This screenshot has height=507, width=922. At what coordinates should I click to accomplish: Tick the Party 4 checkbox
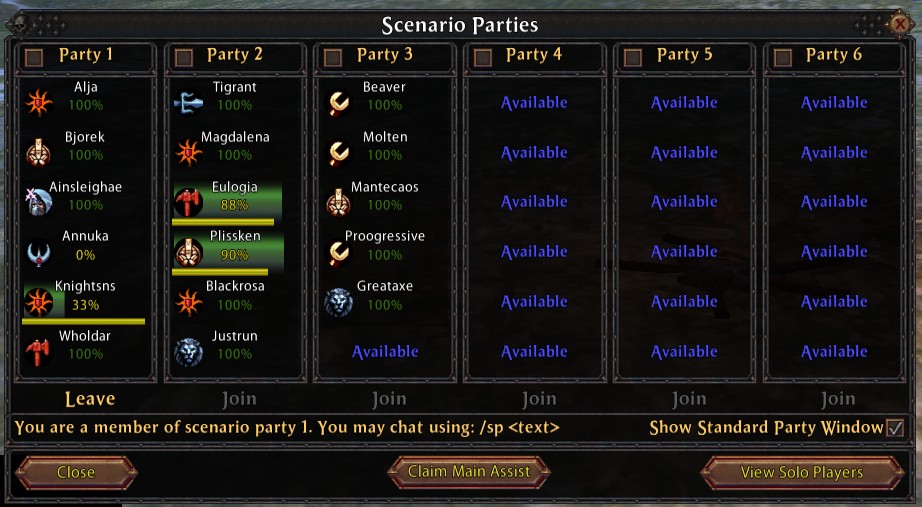tap(483, 57)
